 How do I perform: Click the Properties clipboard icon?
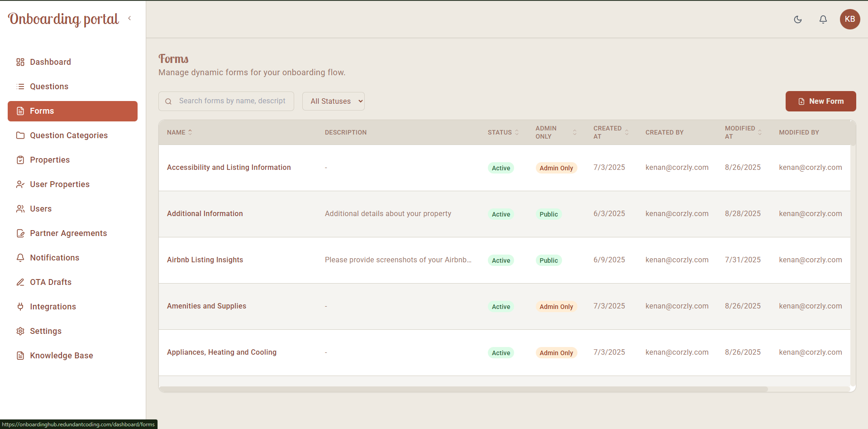20,160
